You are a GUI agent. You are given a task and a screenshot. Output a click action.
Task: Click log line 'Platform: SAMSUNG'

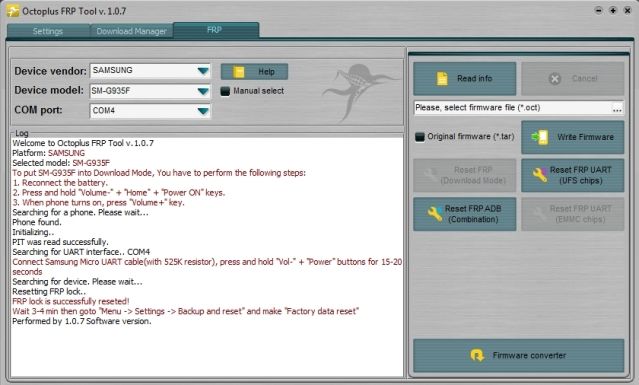(x=48, y=153)
